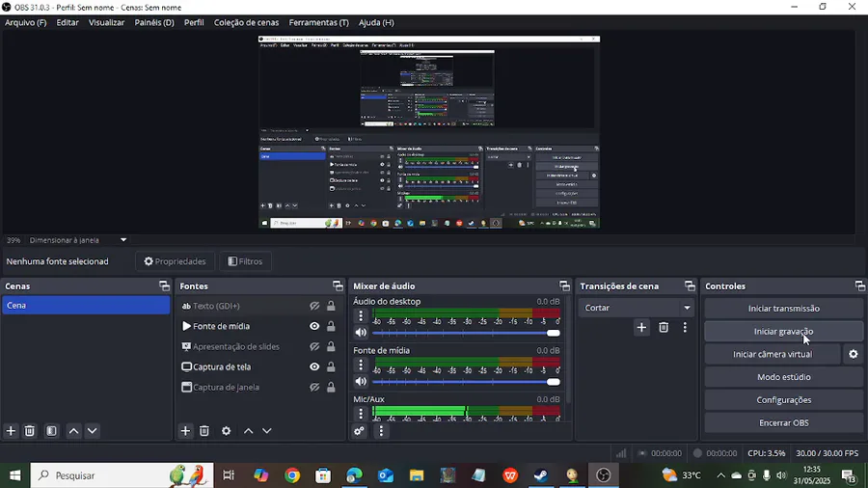Undock the Cenas panel
868x488 pixels.
164,286
